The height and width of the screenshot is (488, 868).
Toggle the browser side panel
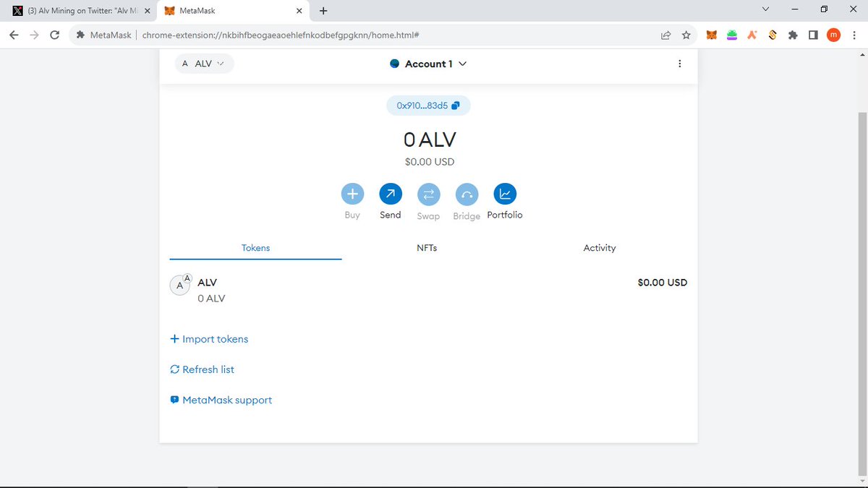tap(813, 35)
